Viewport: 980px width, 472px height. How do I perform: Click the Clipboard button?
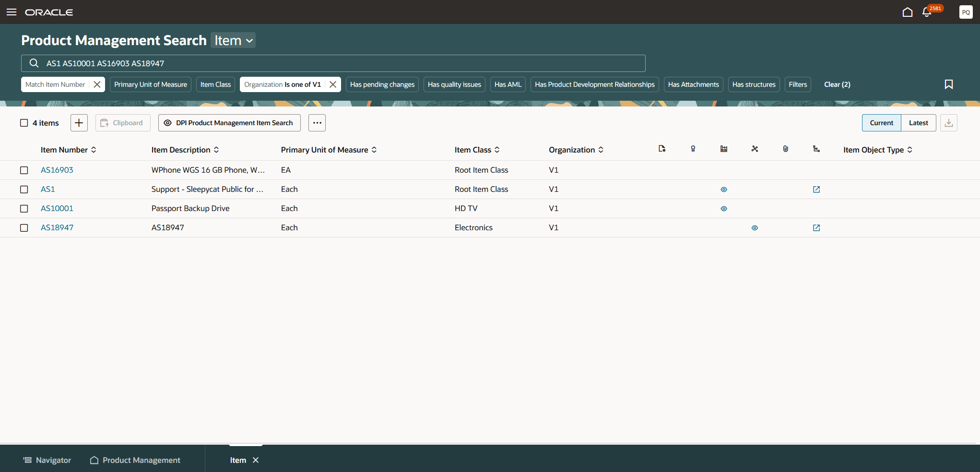coord(123,123)
